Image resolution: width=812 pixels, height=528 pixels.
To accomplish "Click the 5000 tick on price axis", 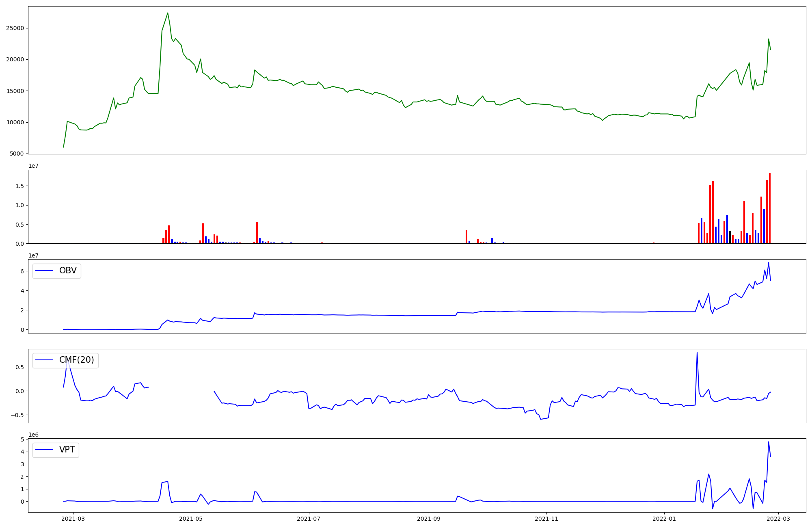I will coord(16,154).
